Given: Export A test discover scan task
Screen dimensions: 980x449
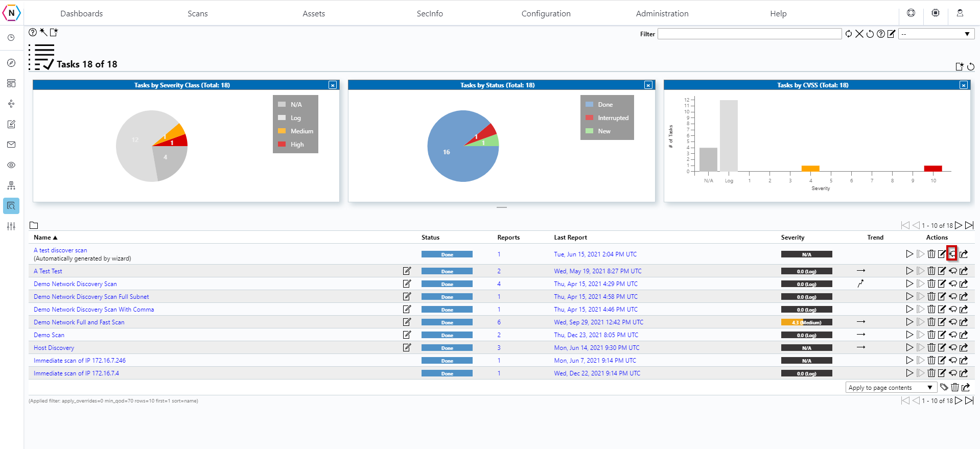Looking at the screenshot, I should click(964, 254).
